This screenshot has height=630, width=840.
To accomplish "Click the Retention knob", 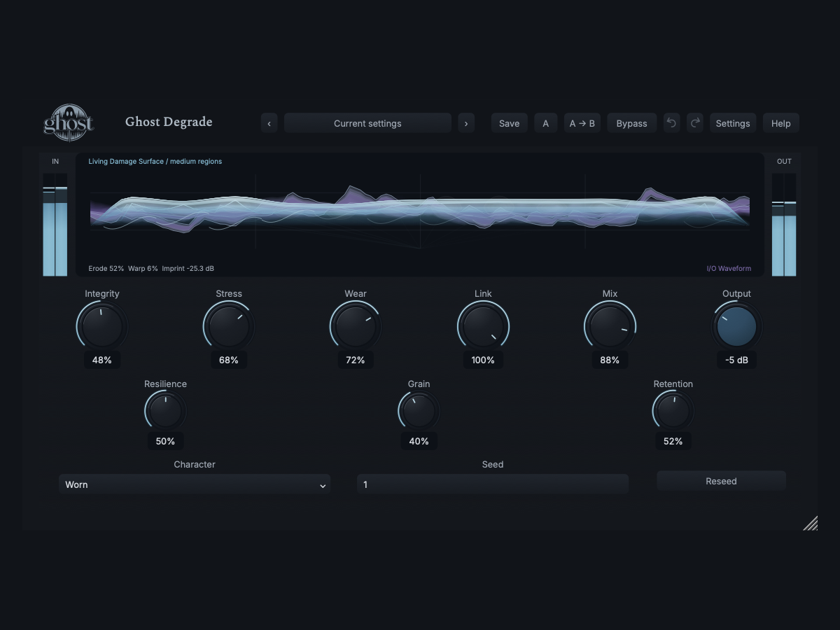I will click(673, 411).
